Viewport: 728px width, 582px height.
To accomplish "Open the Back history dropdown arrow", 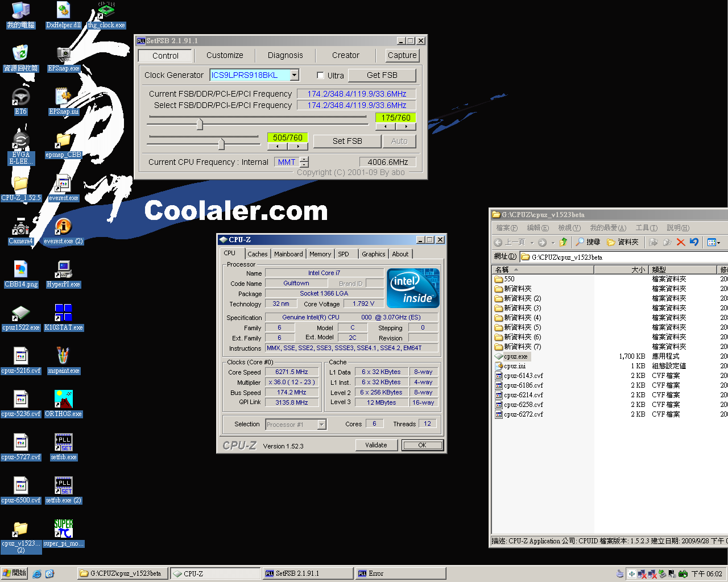I will 532,243.
